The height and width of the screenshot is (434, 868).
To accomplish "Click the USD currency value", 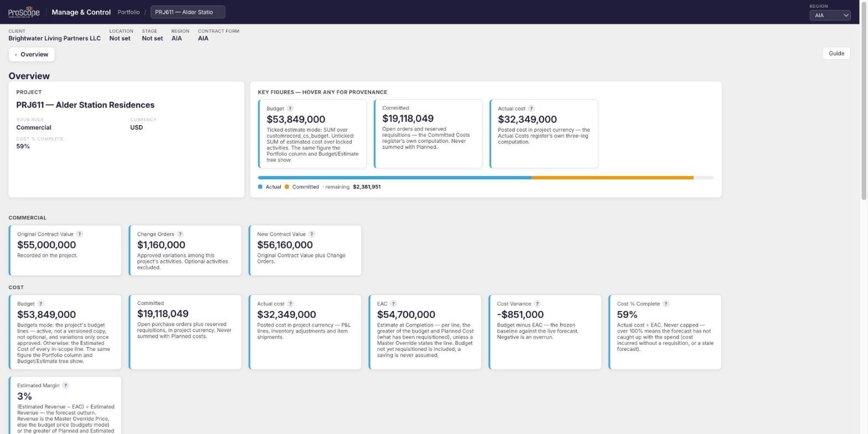I will 136,128.
